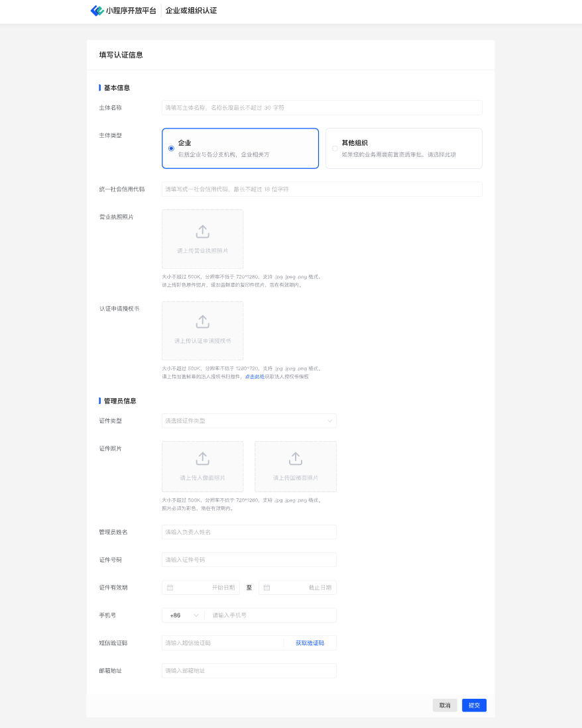
Task: Click the 统一社会信用代码 input field
Action: [321, 189]
